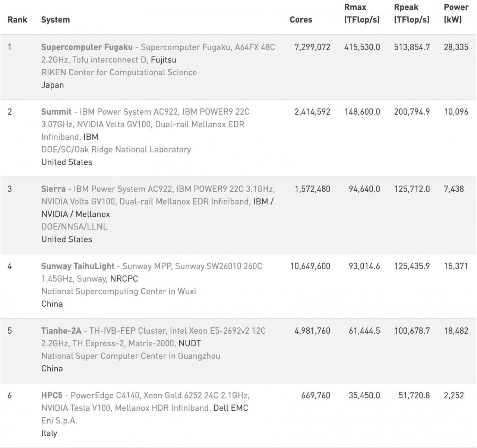Click the Eni S.p.A. site link

click(59, 420)
